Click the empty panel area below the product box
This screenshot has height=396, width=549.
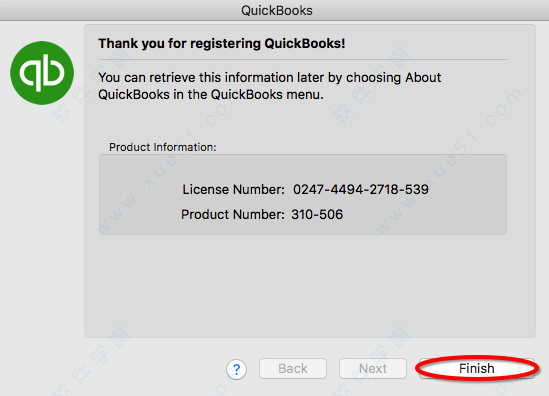coord(310,285)
